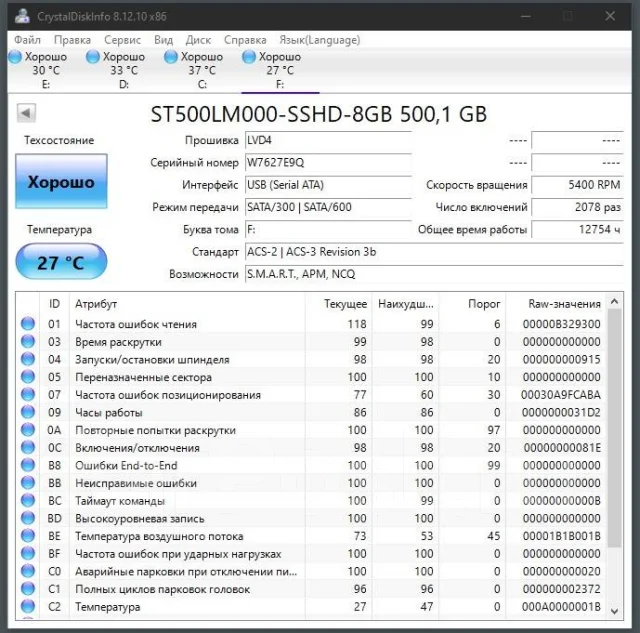This screenshot has height=633, width=640.
Task: Click status icon for Ошибки End-to-End
Action: [x=28, y=465]
